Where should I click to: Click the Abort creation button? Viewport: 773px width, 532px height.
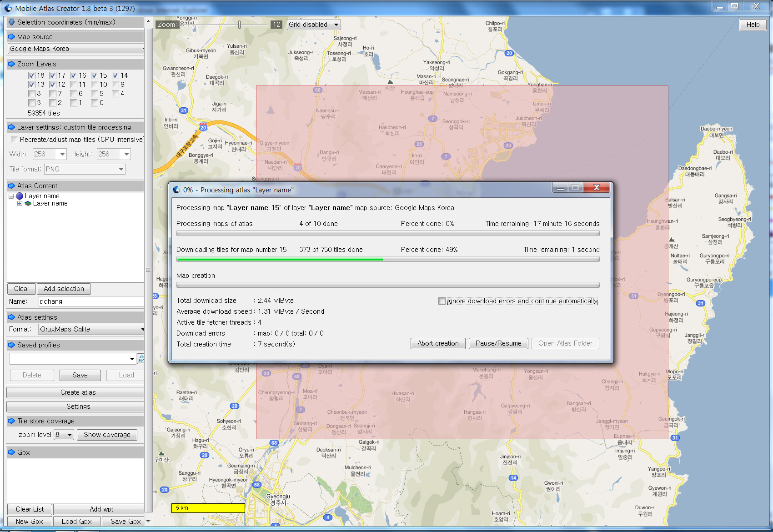pyautogui.click(x=438, y=343)
